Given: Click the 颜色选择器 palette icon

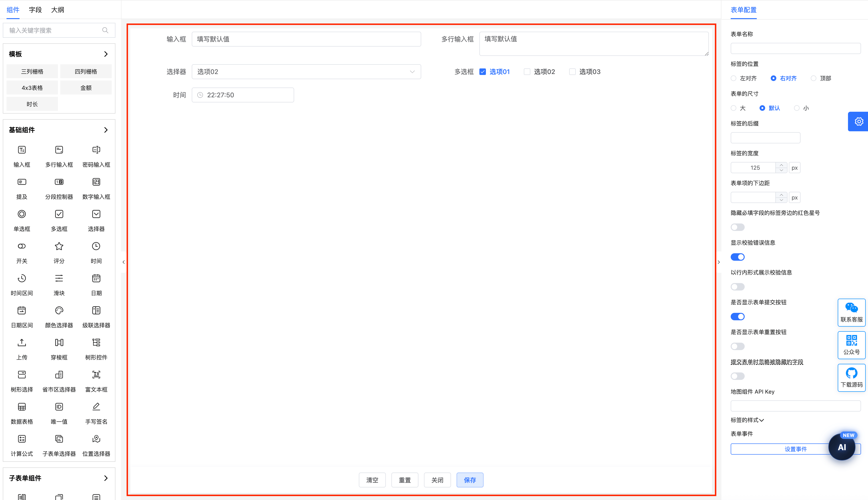Looking at the screenshot, I should pos(59,311).
